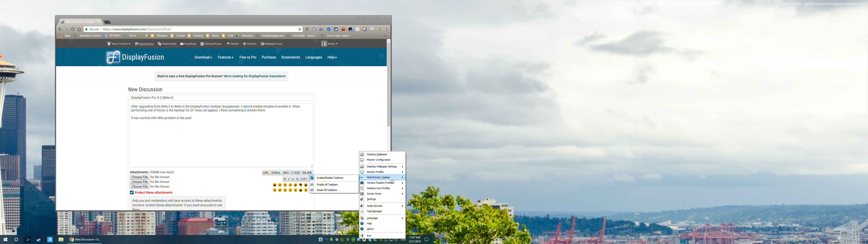The image size is (868, 244).
Task: Click the Settings gear icon in context menu
Action: click(362, 199)
